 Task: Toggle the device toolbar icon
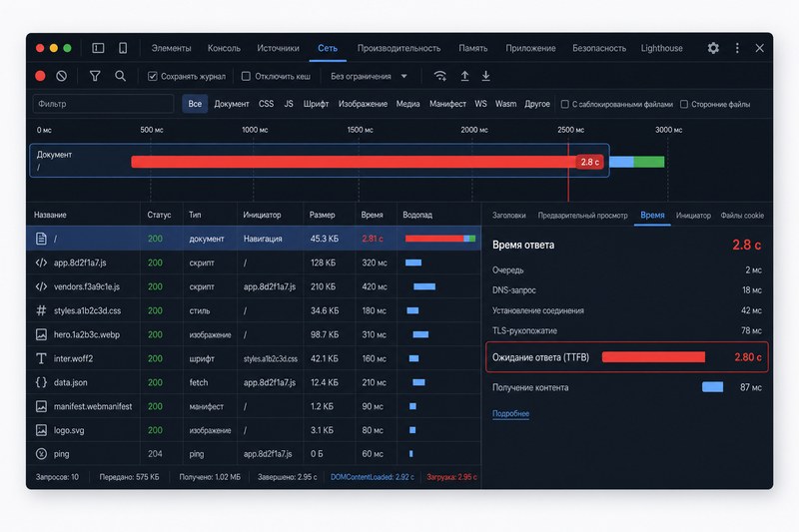pyautogui.click(x=123, y=48)
